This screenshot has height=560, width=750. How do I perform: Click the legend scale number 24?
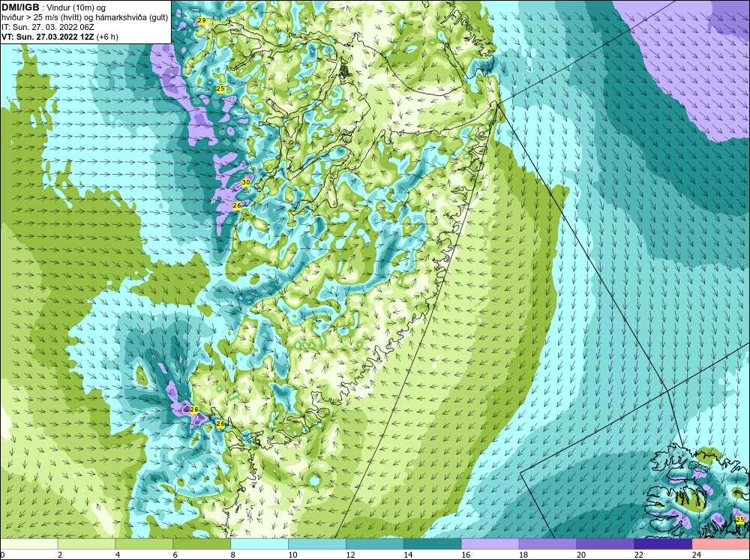click(696, 555)
